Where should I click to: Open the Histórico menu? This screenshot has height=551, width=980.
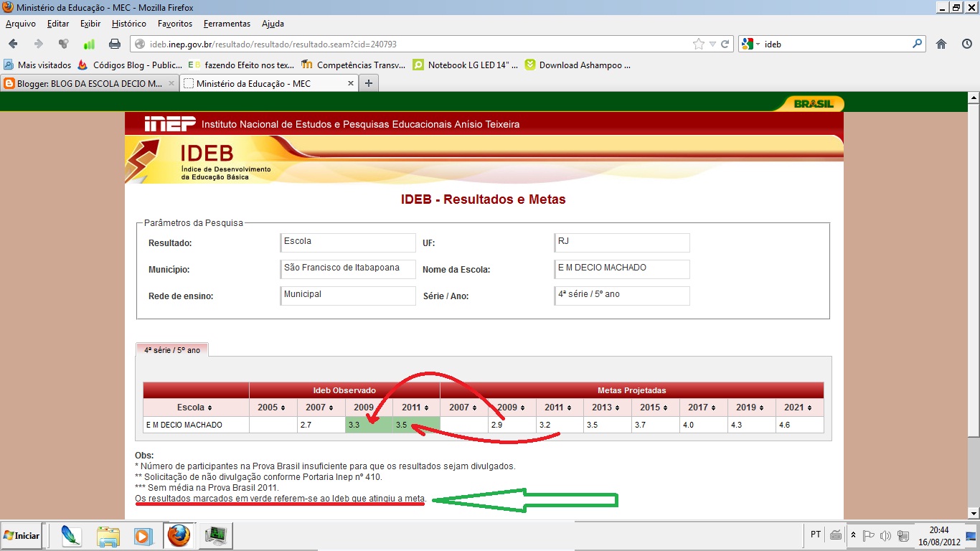point(129,24)
